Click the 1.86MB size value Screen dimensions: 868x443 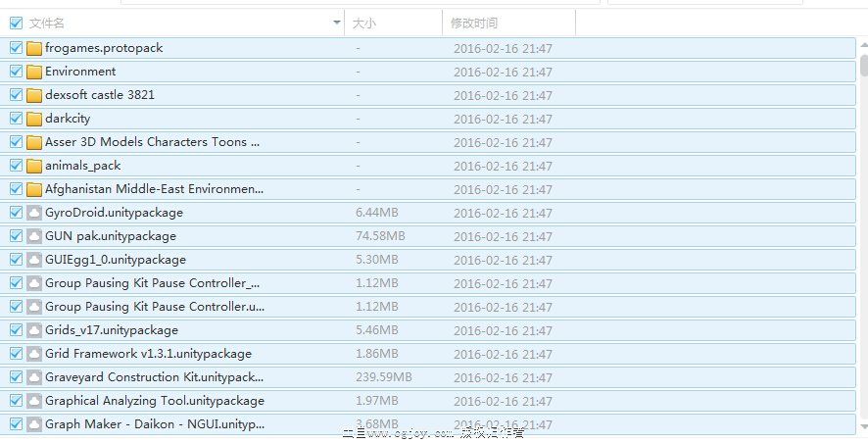pos(377,353)
